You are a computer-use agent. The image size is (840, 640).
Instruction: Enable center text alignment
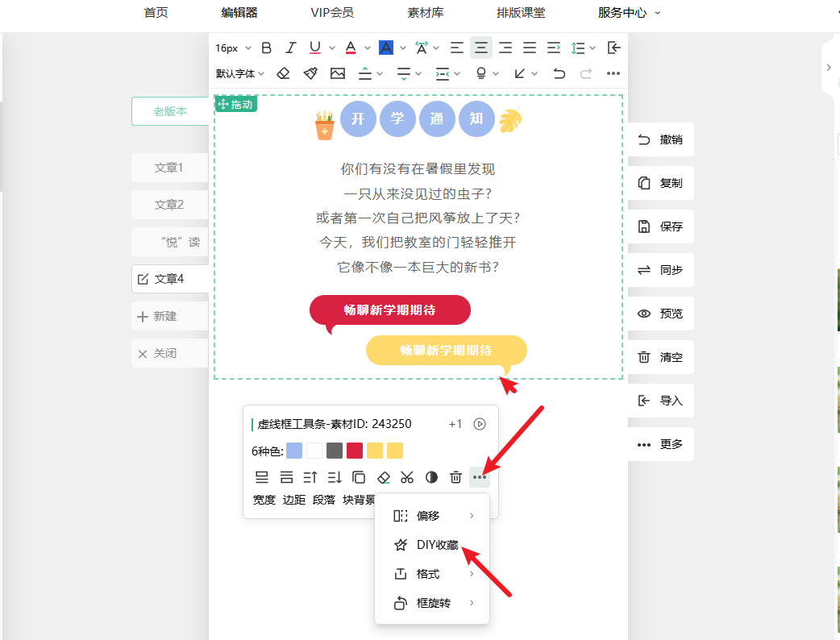pos(481,48)
